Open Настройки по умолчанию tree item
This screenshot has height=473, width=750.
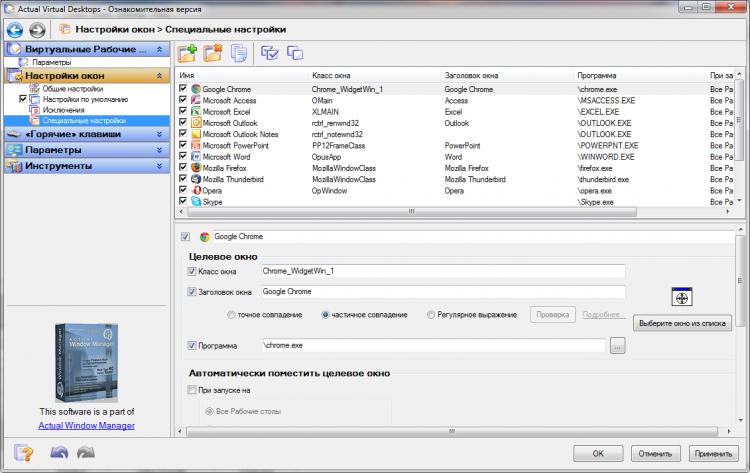click(x=85, y=99)
